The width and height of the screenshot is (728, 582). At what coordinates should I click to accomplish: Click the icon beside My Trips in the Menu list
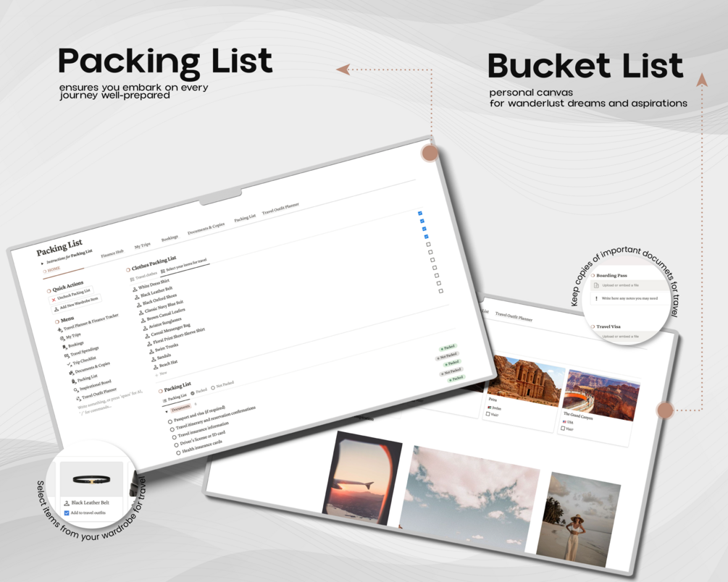tap(62, 338)
